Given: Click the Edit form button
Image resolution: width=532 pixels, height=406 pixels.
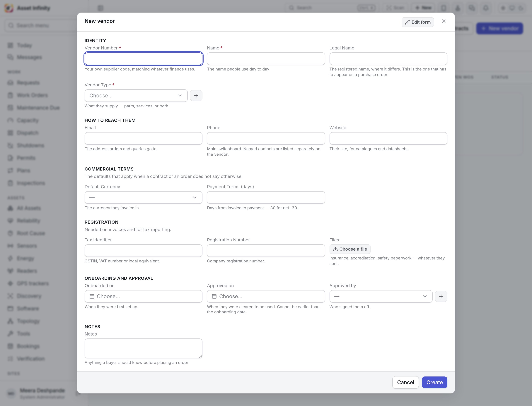Looking at the screenshot, I should click(418, 22).
